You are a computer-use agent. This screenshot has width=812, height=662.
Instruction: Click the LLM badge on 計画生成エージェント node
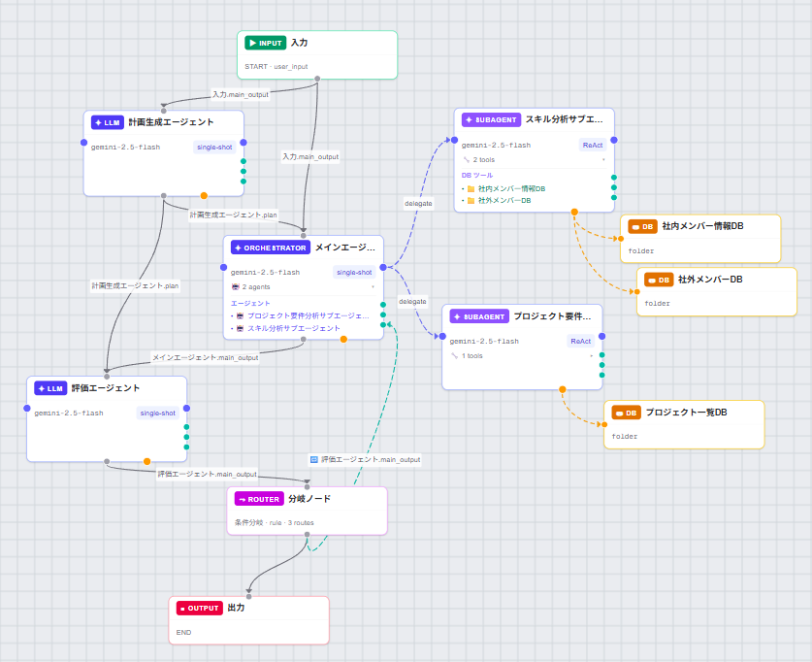point(107,122)
